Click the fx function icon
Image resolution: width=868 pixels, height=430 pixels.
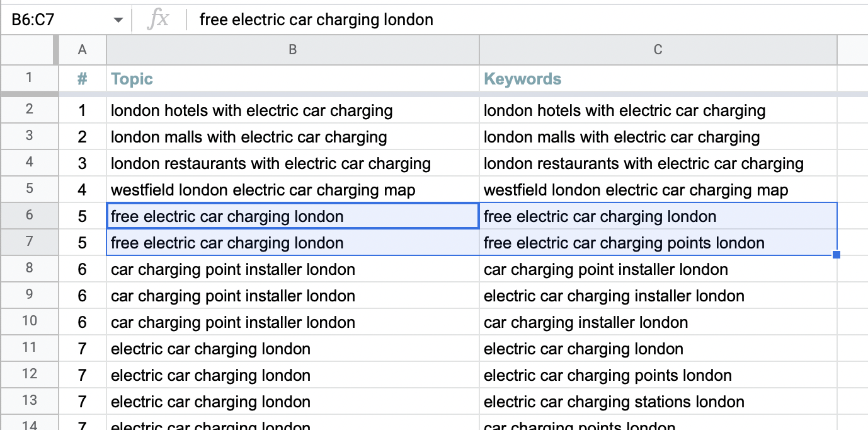(158, 20)
